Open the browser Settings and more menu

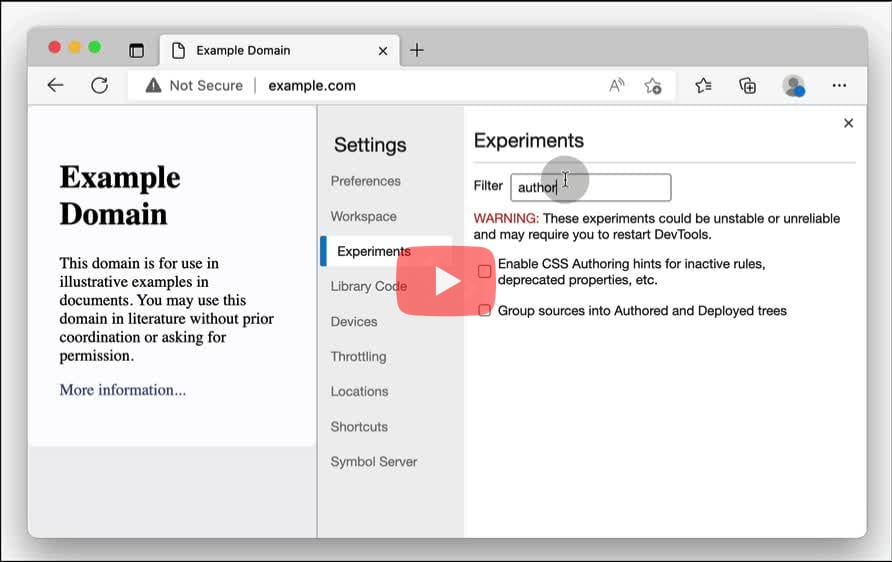tap(839, 85)
